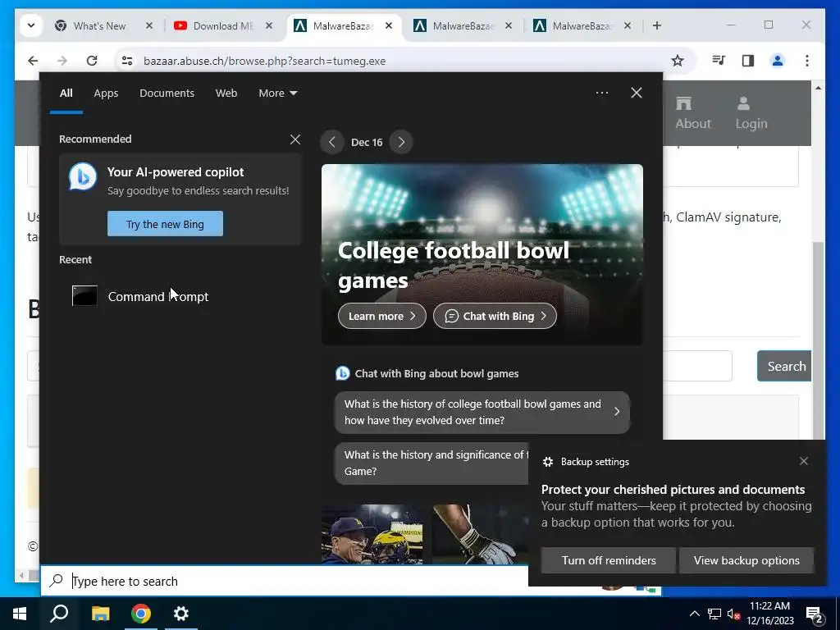Click Chat with Bing button

[x=495, y=316]
